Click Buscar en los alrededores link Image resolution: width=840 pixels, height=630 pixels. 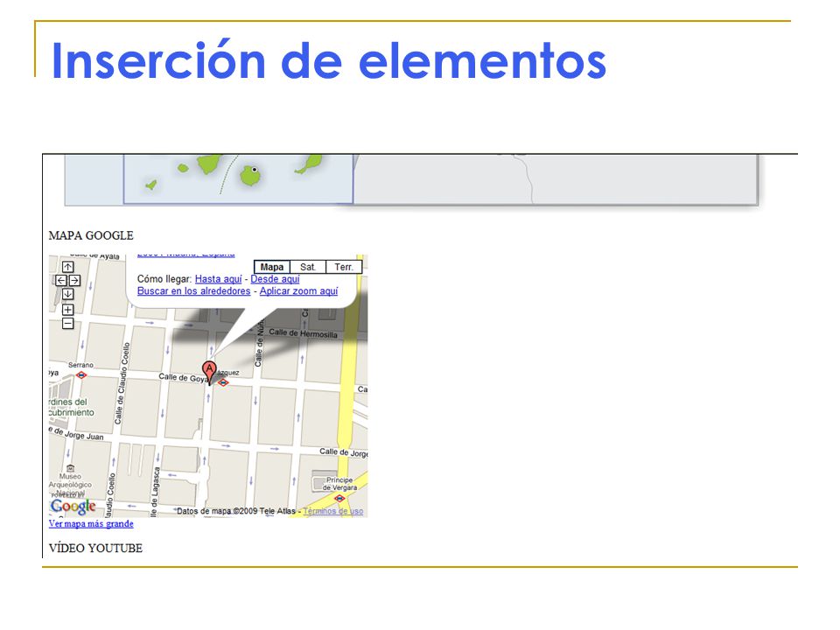pyautogui.click(x=194, y=290)
